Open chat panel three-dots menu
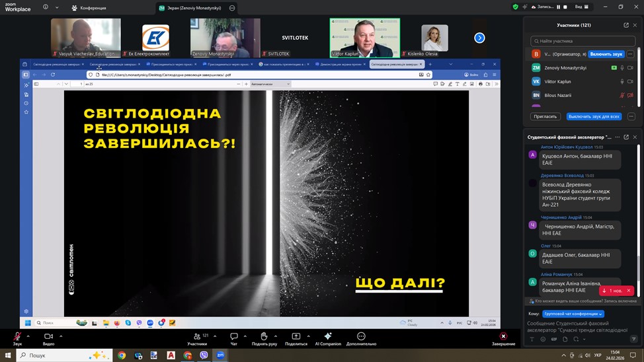644x362 pixels. pyautogui.click(x=618, y=137)
